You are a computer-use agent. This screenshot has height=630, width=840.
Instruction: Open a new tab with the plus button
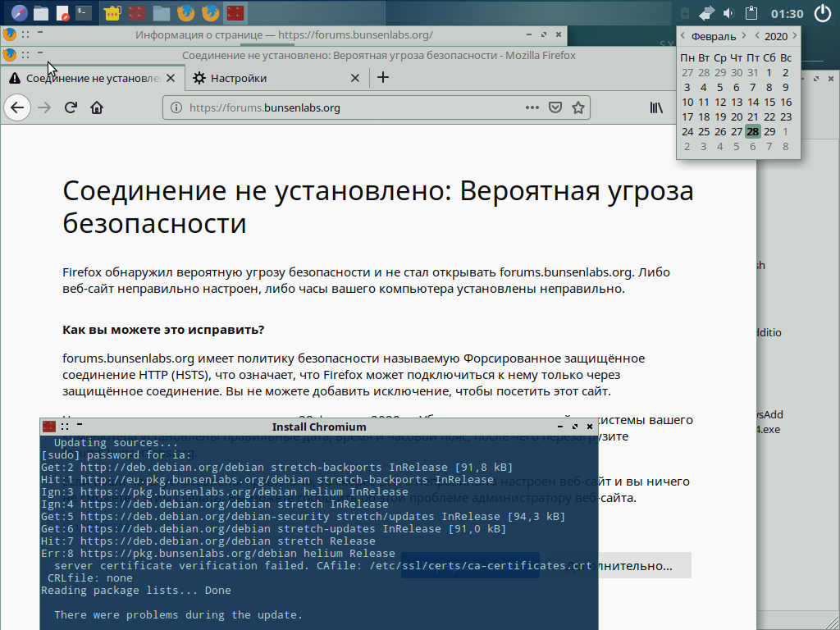(x=382, y=78)
